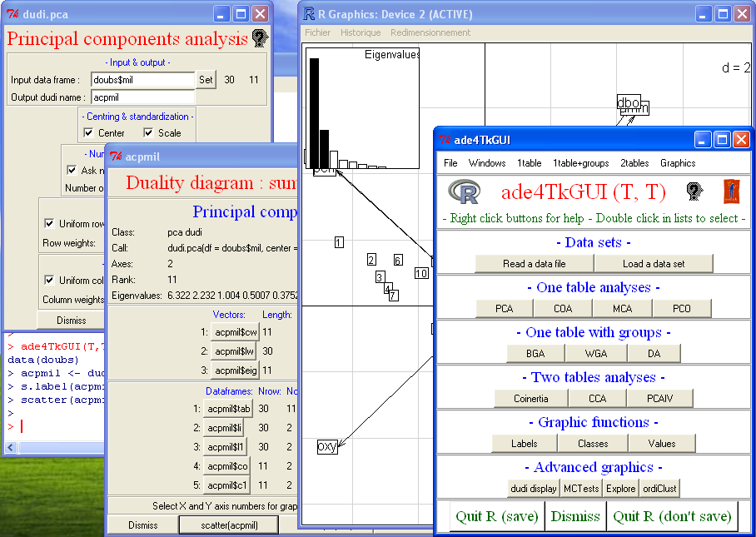Image resolution: width=756 pixels, height=537 pixels.
Task: Toggle the Uniform row weights checkbox
Action: tap(48, 223)
